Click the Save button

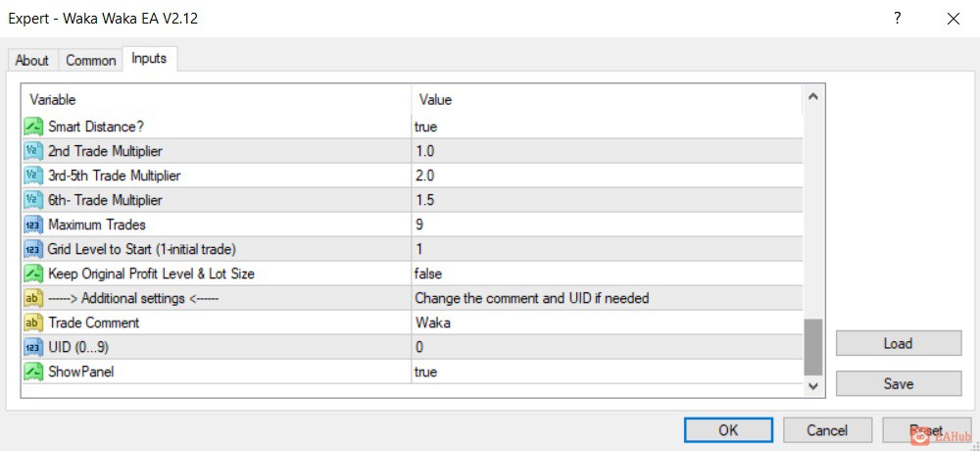(x=898, y=383)
